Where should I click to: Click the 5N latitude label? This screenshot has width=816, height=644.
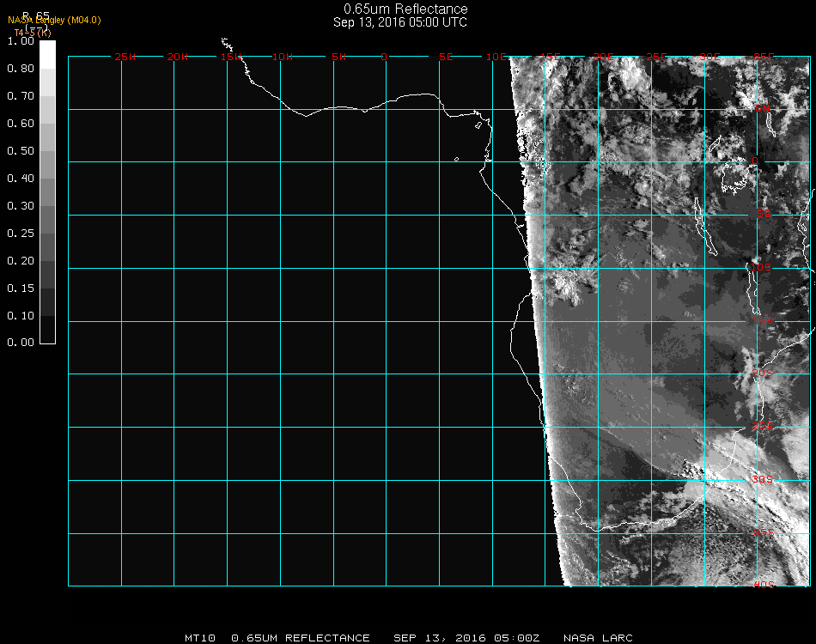coord(763,109)
